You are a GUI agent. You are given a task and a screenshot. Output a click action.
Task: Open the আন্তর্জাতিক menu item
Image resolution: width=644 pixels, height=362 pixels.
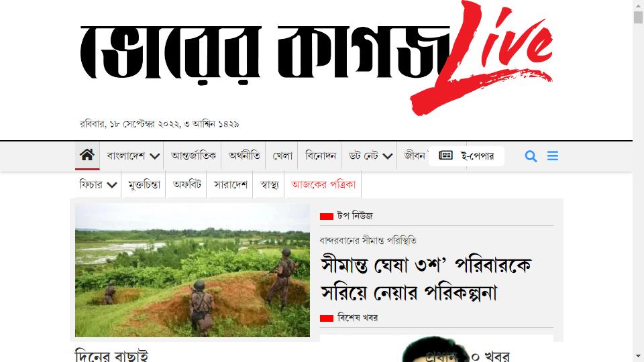coord(193,156)
